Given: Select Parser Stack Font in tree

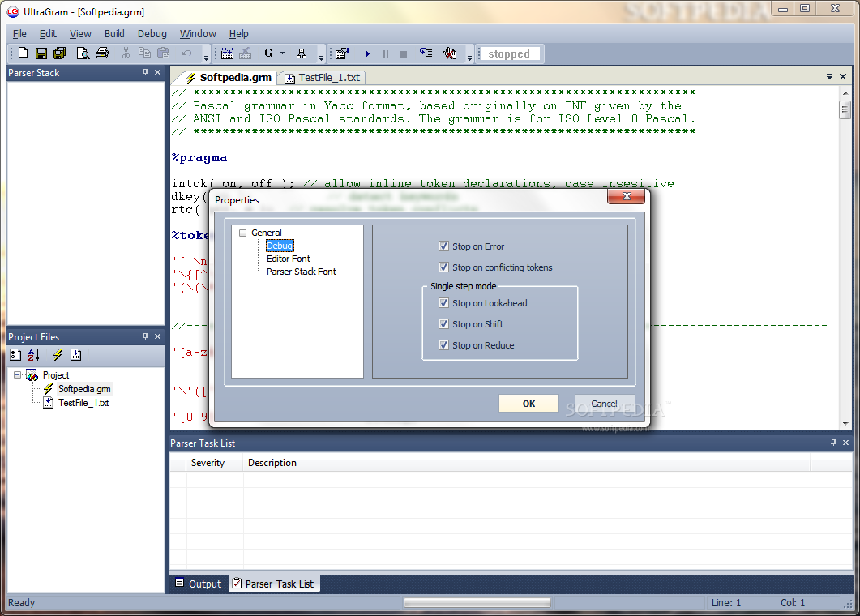Looking at the screenshot, I should tap(301, 272).
